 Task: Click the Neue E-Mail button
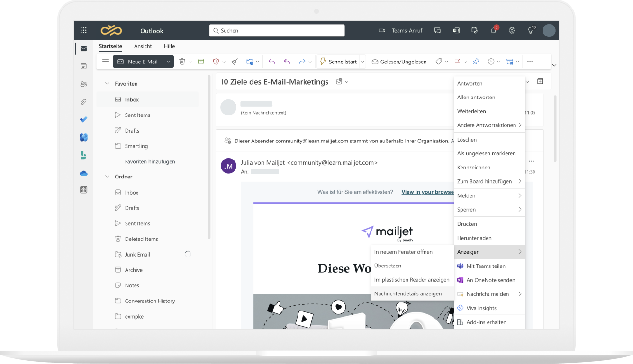[x=138, y=62]
